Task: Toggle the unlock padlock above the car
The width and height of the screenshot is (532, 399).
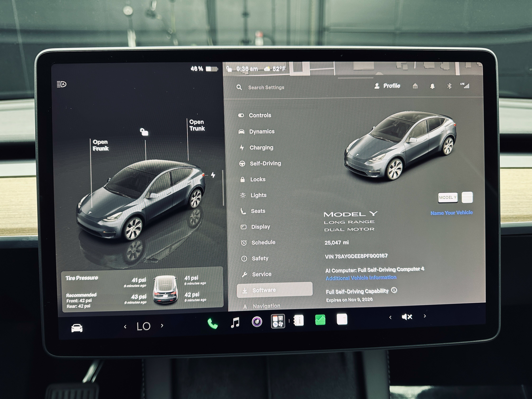Action: tap(144, 132)
